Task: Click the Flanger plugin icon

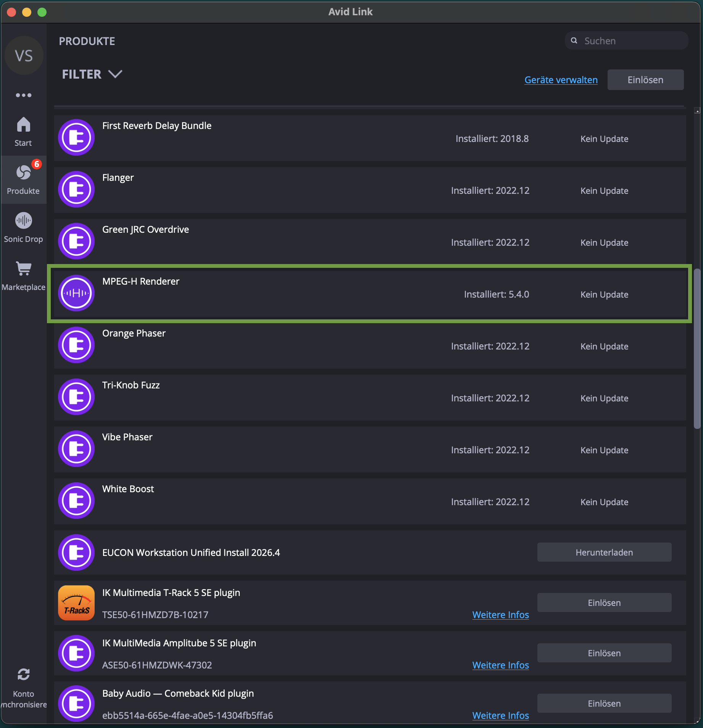Action: click(x=76, y=189)
